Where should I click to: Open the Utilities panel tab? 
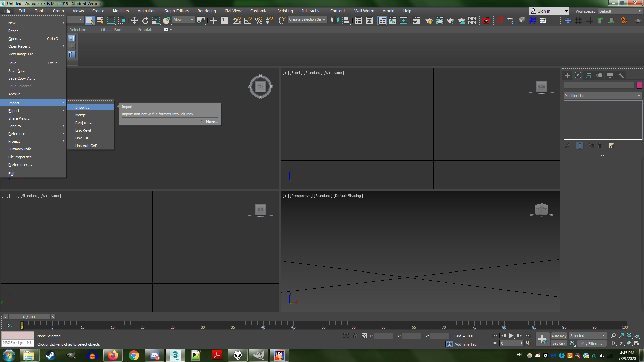tap(621, 75)
